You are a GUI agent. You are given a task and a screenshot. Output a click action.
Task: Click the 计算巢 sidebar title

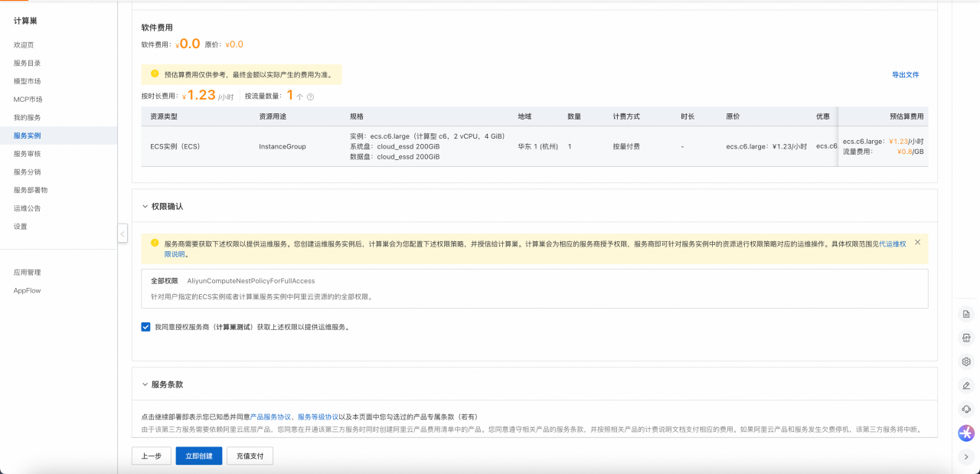[x=25, y=21]
